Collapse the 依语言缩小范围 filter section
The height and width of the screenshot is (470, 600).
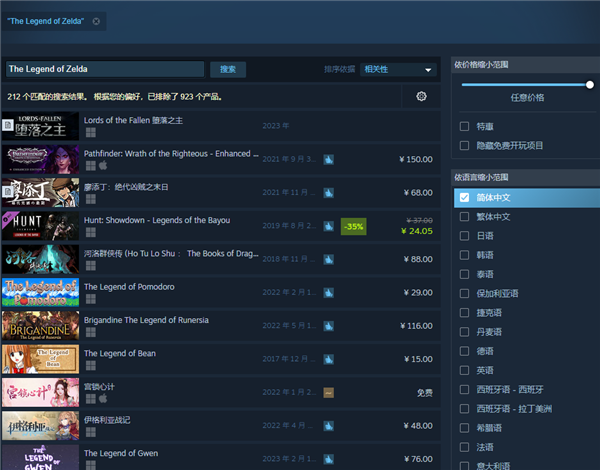(x=525, y=177)
